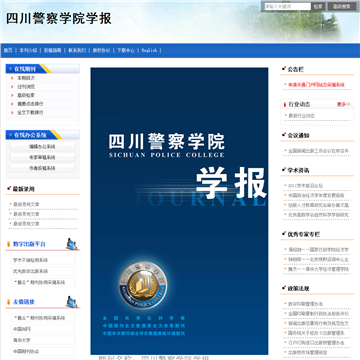Screen dimensions: 360x360
Task: Click the journal cover image
Action: pos(179,211)
